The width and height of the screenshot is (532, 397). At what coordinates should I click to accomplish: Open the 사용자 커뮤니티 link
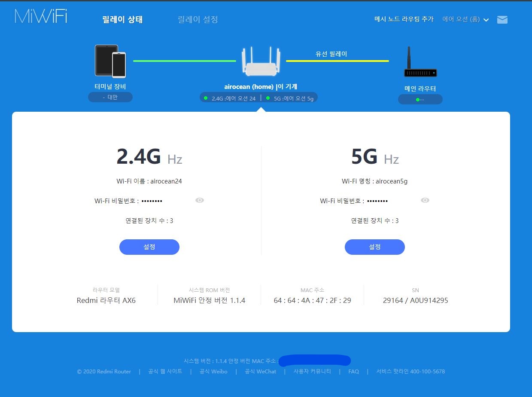click(x=312, y=371)
